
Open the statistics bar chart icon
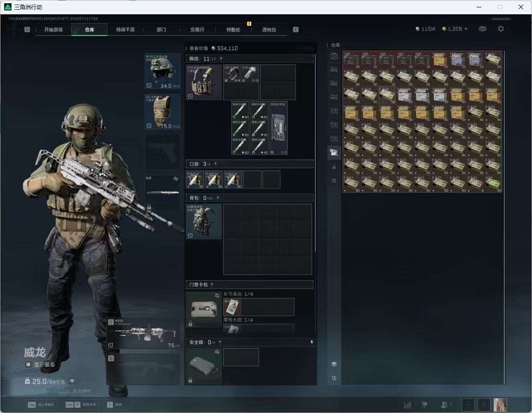point(407,405)
